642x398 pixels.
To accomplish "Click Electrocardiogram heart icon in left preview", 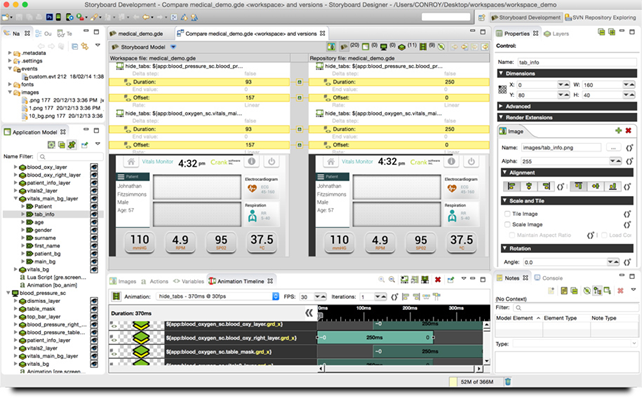I will (x=252, y=188).
